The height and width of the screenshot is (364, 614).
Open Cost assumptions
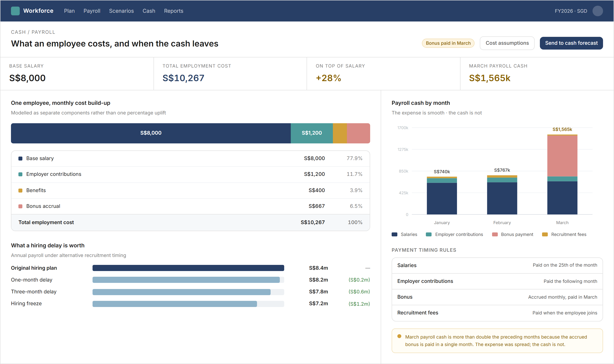(x=507, y=43)
